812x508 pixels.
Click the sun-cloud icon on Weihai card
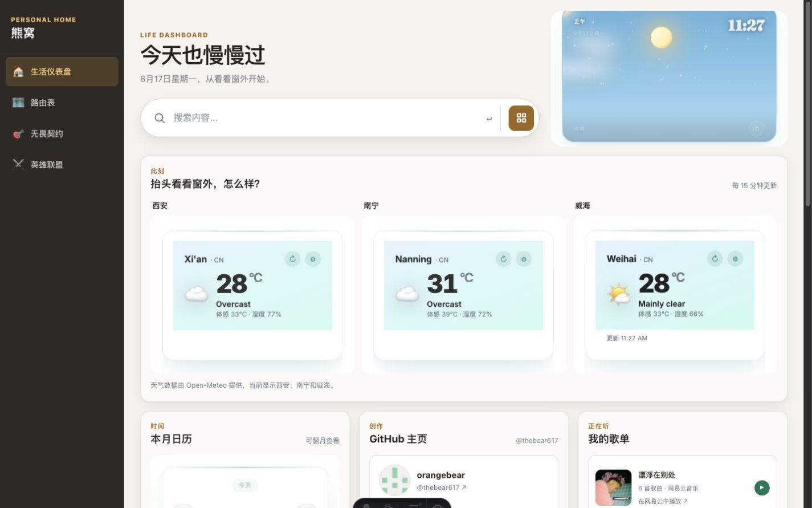point(619,294)
